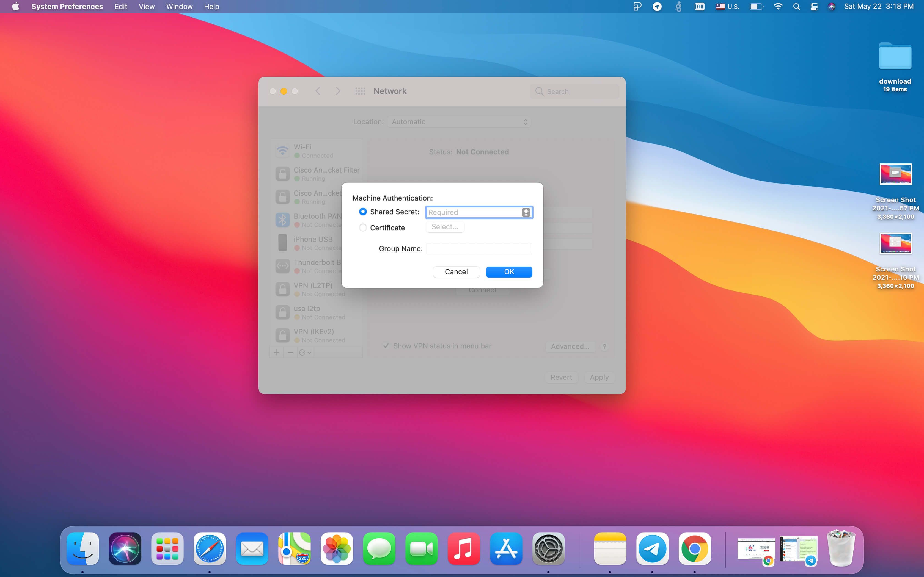The width and height of the screenshot is (924, 577).
Task: Open the Window menu
Action: pyautogui.click(x=179, y=7)
